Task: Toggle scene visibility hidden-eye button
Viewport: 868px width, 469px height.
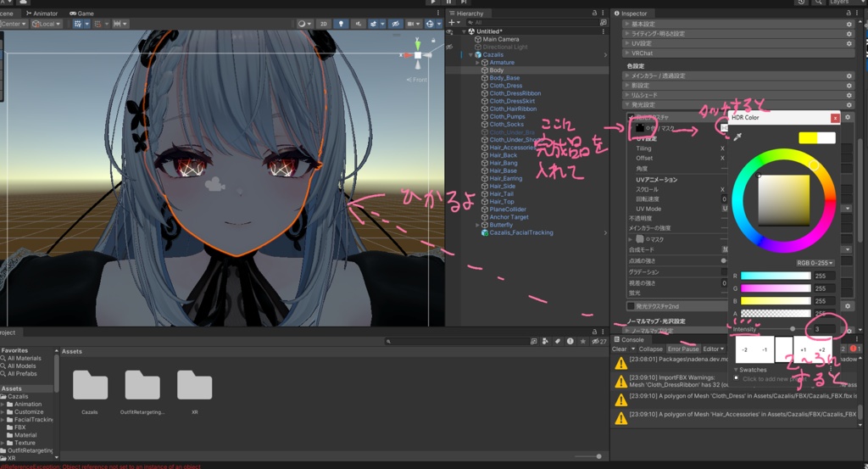Action: click(x=395, y=24)
